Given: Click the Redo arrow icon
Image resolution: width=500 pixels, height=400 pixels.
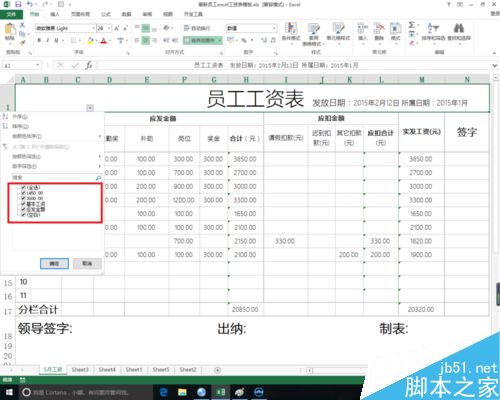Looking at the screenshot, I should click(x=45, y=4).
